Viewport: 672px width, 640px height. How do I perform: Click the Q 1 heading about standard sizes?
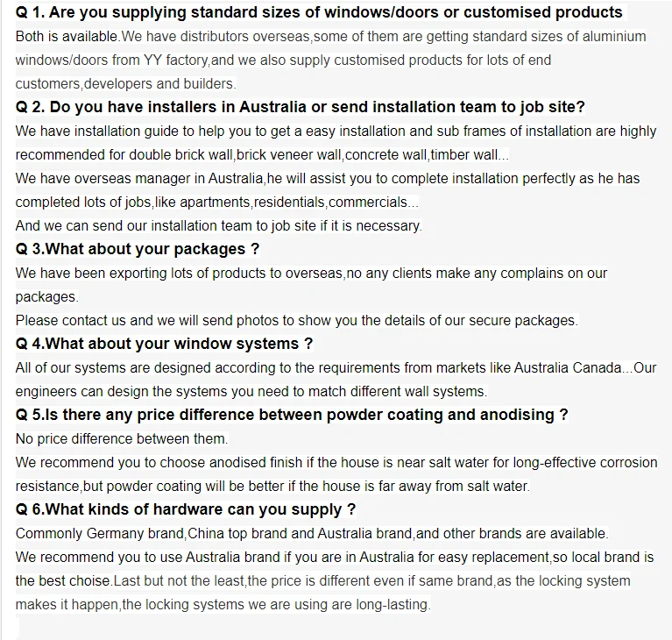pos(319,12)
